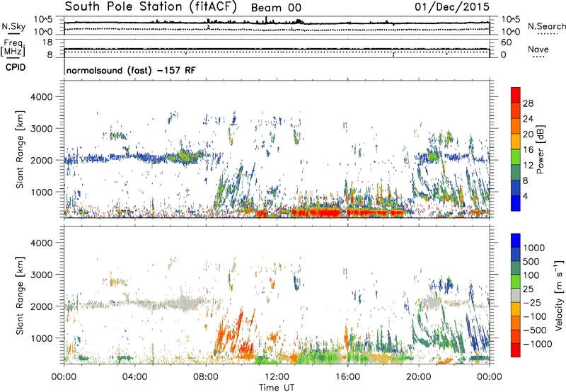Click the power colorbar '16' tick label
The image size is (566, 392).
click(x=528, y=150)
